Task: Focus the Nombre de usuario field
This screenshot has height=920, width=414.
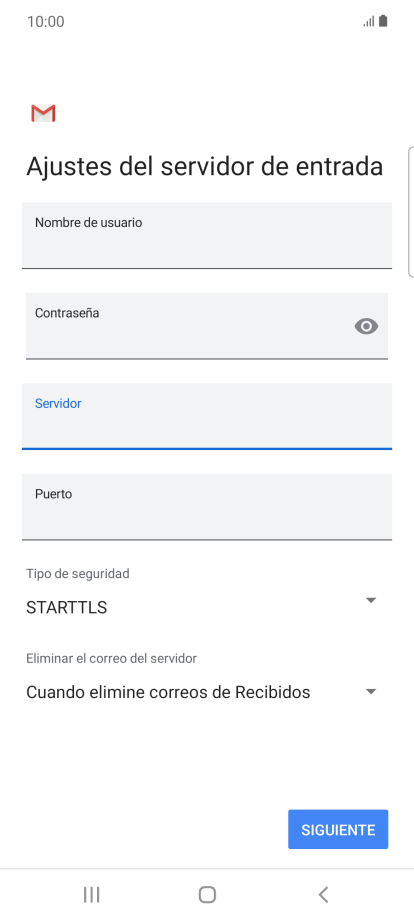Action: (206, 235)
